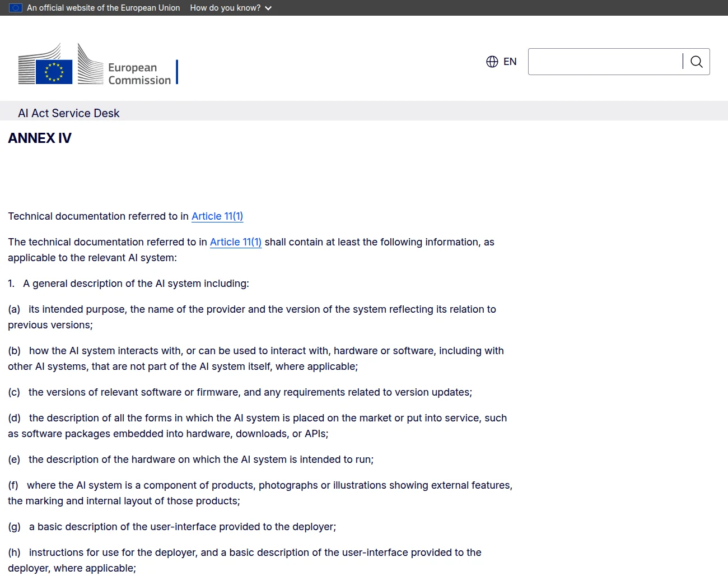728x580 pixels.
Task: Click the ANNEX IV heading
Action: [40, 138]
